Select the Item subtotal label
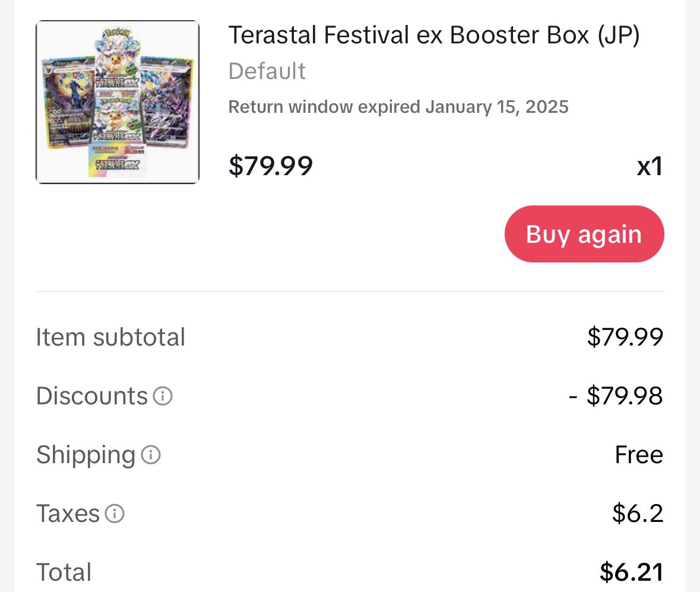Viewport: 700px width, 592px height. coord(110,337)
